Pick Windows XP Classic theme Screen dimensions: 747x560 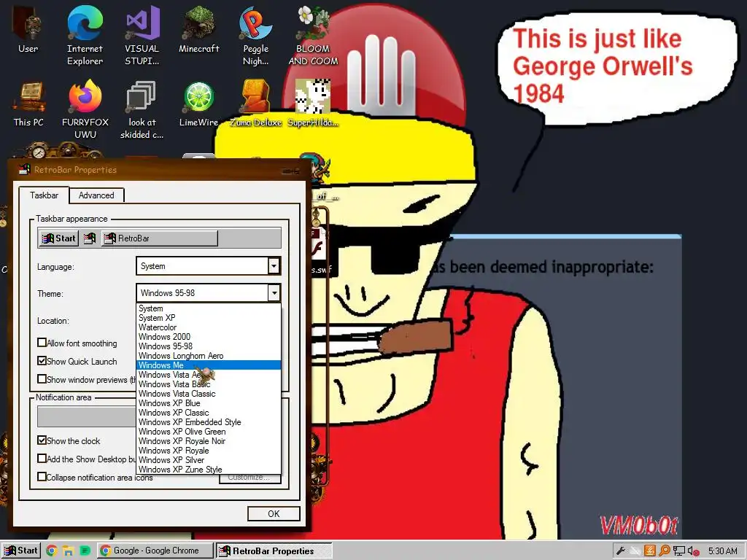click(x=209, y=413)
